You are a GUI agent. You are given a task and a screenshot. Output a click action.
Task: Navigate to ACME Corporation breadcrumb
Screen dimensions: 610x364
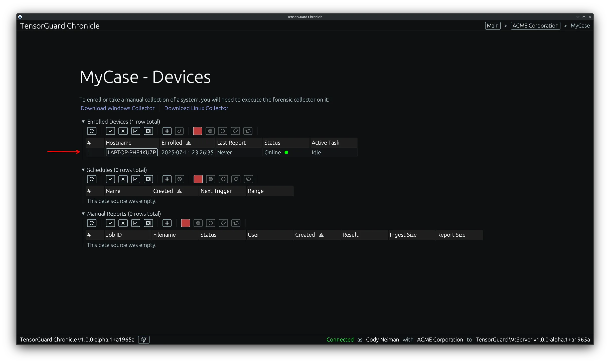coord(535,26)
